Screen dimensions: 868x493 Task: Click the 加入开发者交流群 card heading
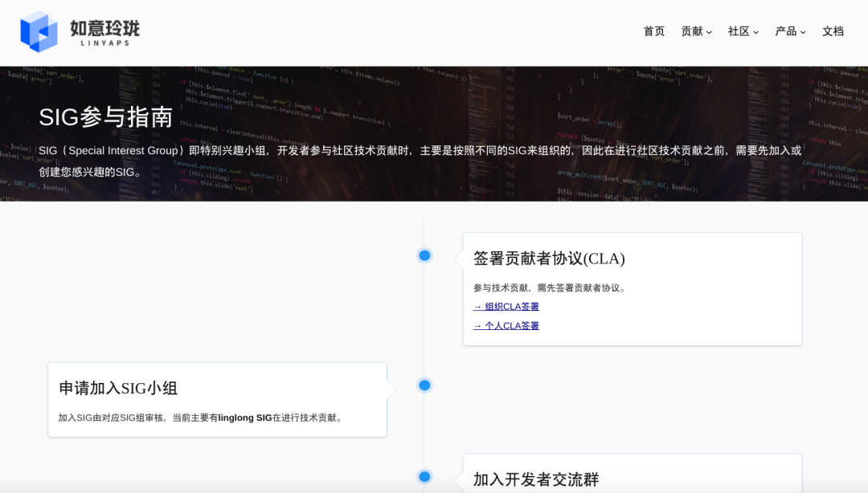[x=536, y=479]
